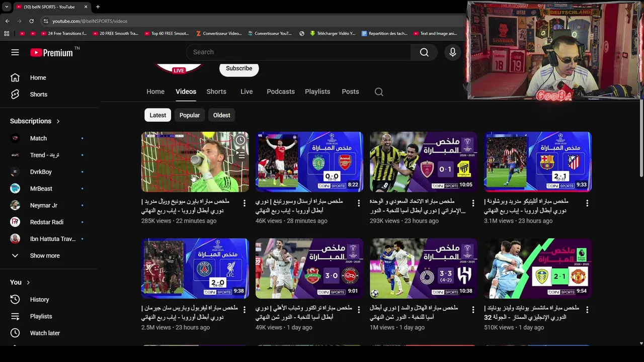
Task: Open the hamburger guide menu
Action: click(15, 52)
